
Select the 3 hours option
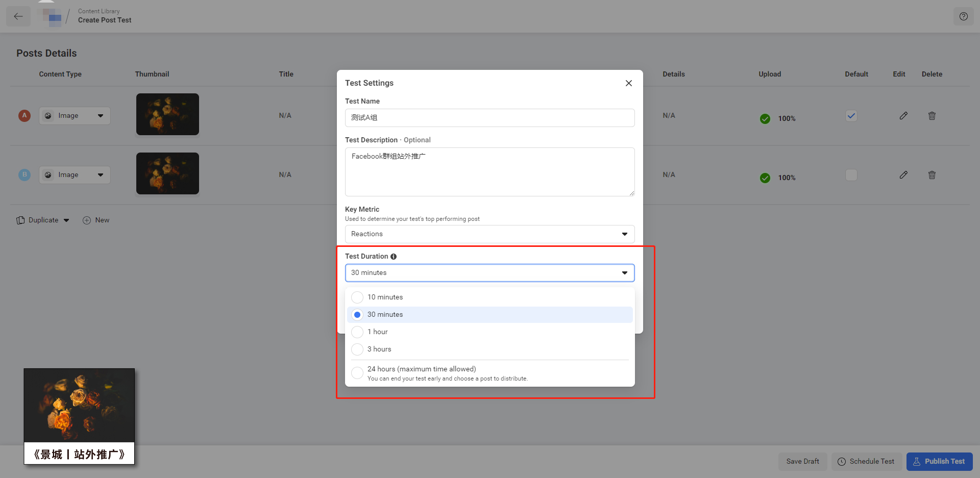(357, 349)
